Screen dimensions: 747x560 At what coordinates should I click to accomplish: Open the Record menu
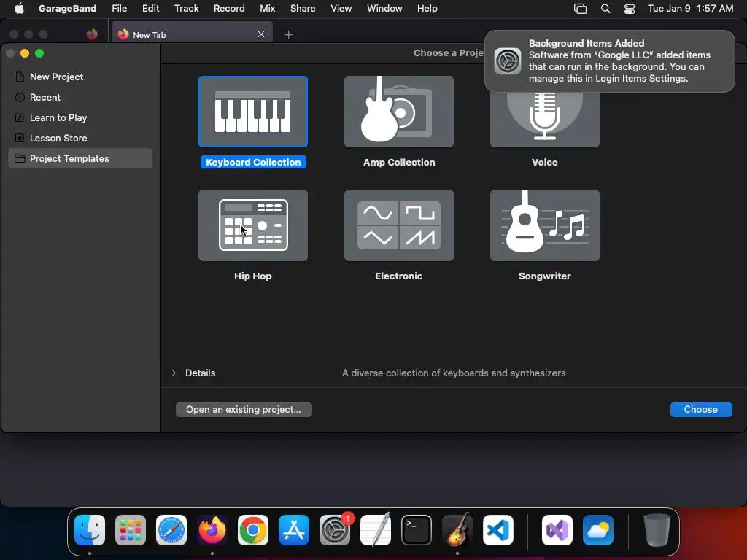coord(229,9)
